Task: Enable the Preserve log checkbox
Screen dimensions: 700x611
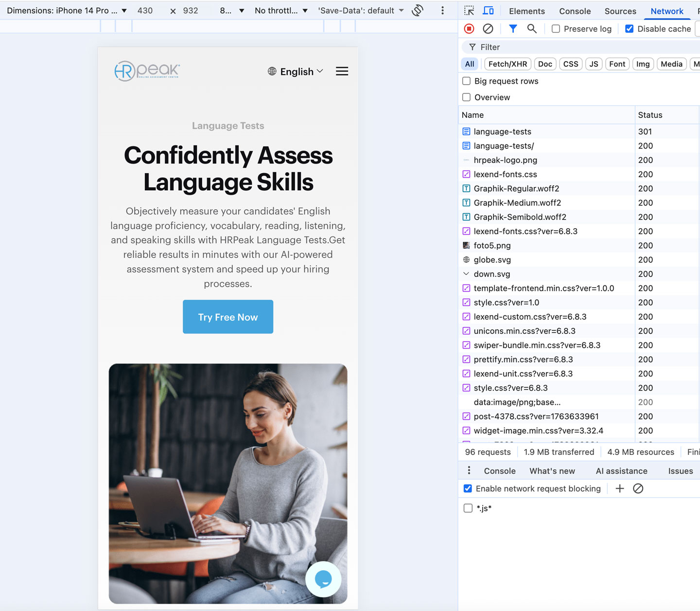Action: [556, 29]
